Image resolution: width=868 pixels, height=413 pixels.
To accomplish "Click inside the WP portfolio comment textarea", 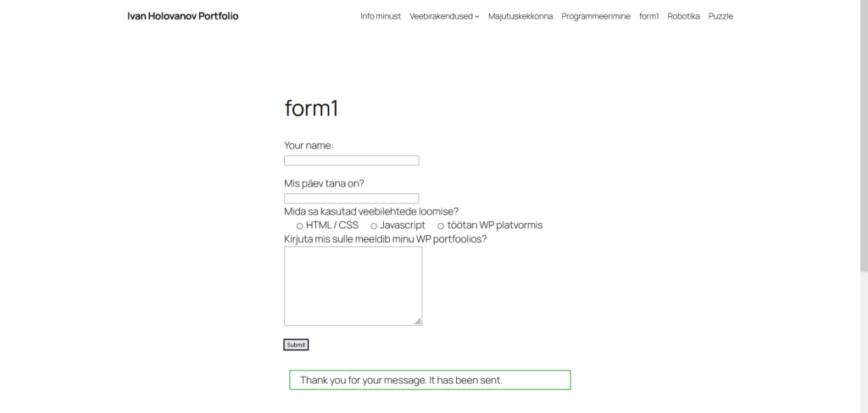I will [x=353, y=286].
